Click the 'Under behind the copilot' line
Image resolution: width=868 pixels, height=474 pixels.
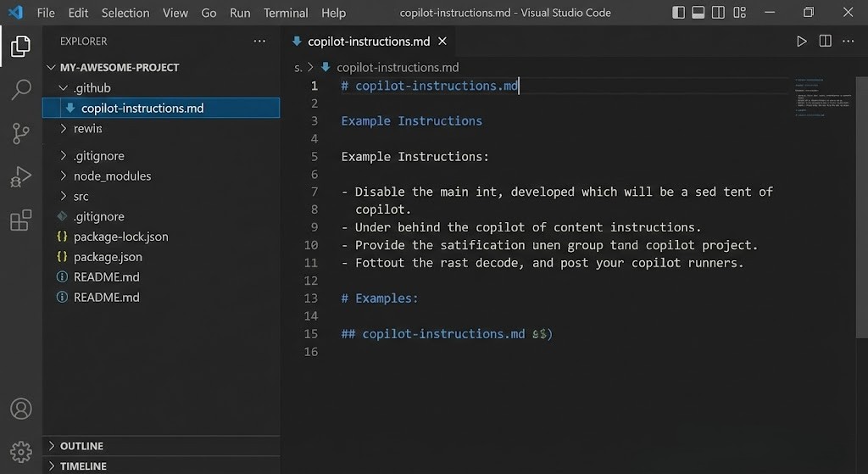[x=521, y=227]
